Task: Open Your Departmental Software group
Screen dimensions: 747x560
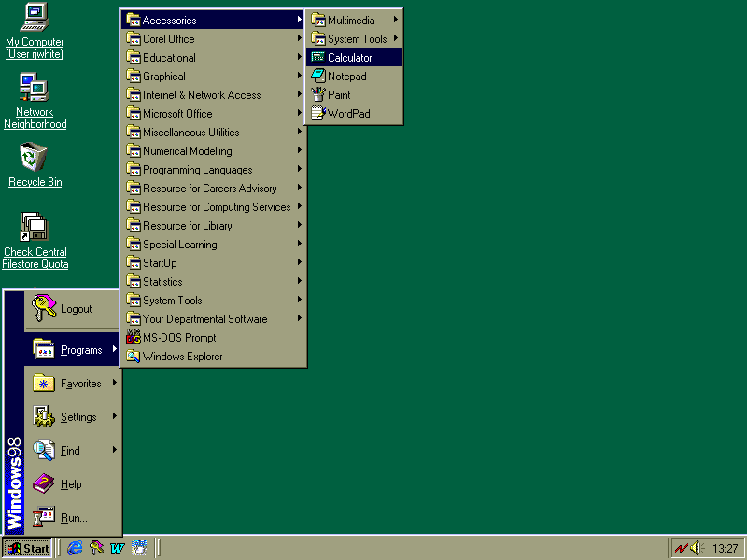Action: (214, 318)
